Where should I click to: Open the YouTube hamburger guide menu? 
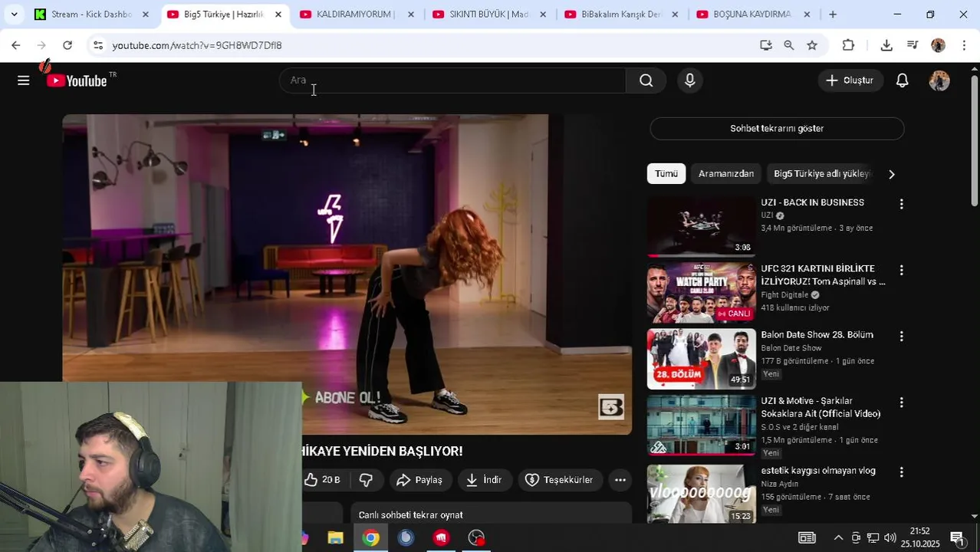(x=24, y=80)
